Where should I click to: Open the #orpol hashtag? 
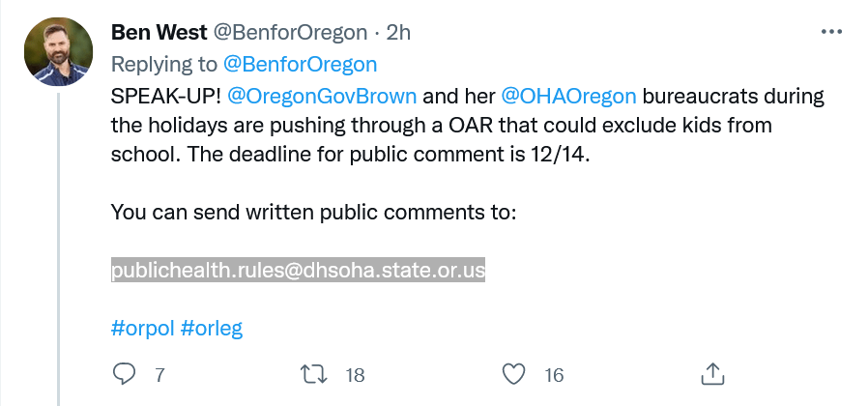[143, 328]
